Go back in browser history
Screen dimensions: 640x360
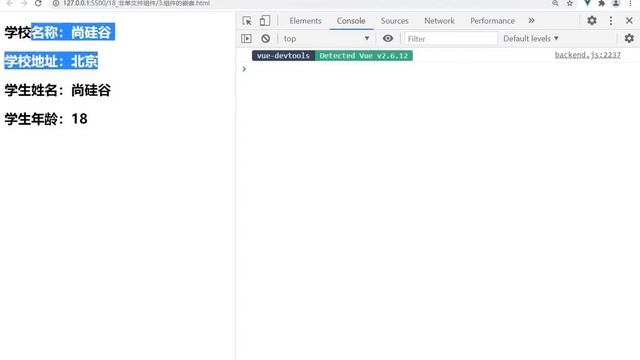pos(9,3)
